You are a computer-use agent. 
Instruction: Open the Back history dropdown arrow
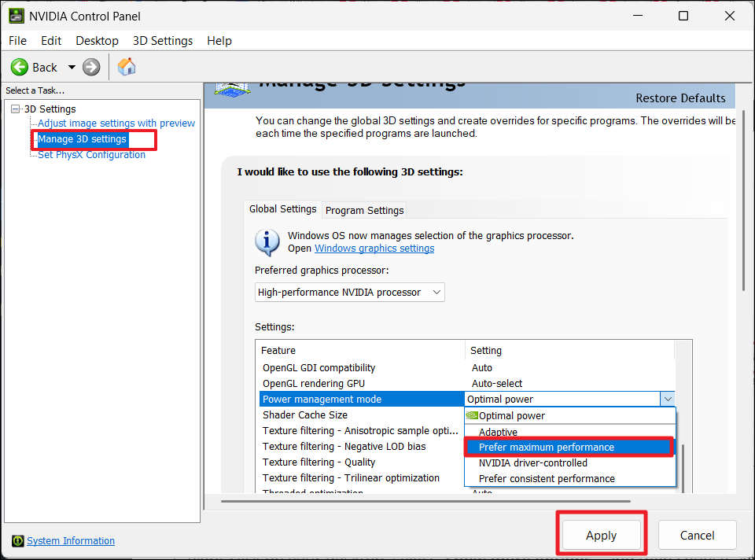click(72, 68)
